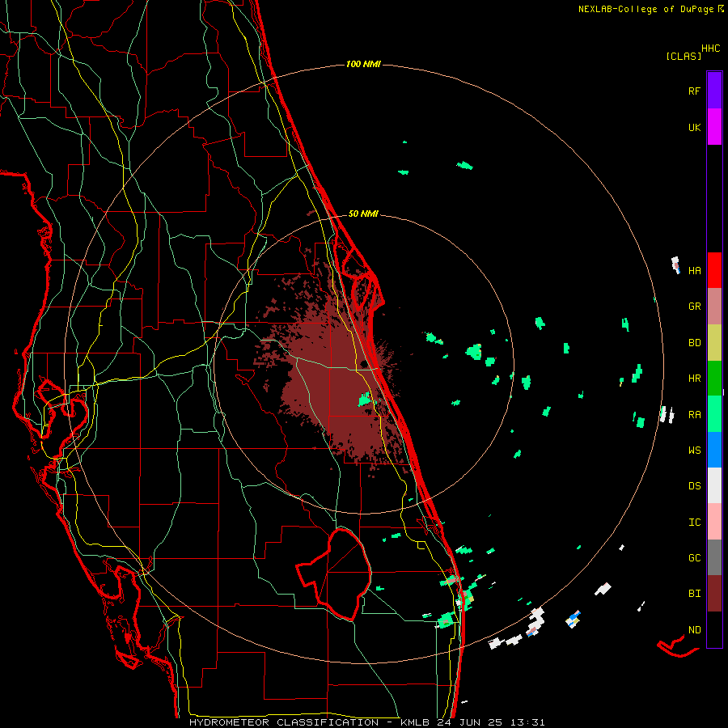Viewport: 728px width, 728px height.
Task: Select the GR pink legend color
Action: [714, 306]
